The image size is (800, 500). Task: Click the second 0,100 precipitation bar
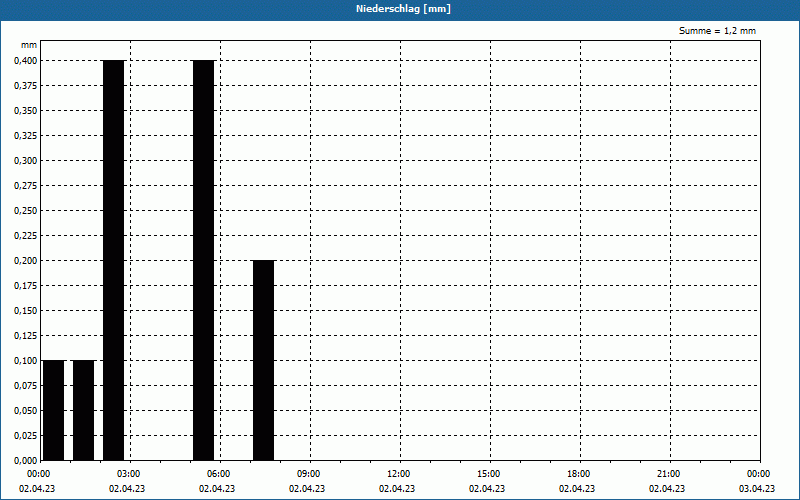pyautogui.click(x=84, y=410)
